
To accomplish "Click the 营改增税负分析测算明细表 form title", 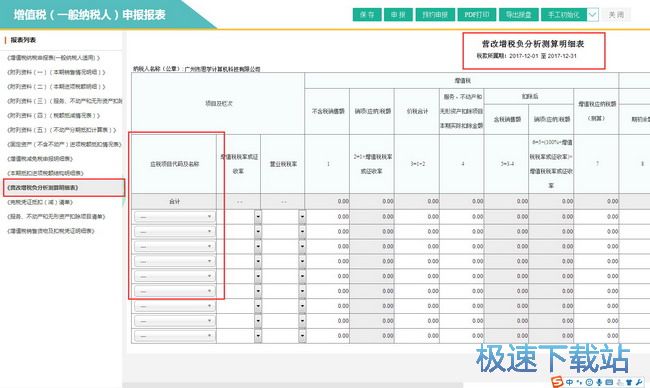I will point(533,44).
